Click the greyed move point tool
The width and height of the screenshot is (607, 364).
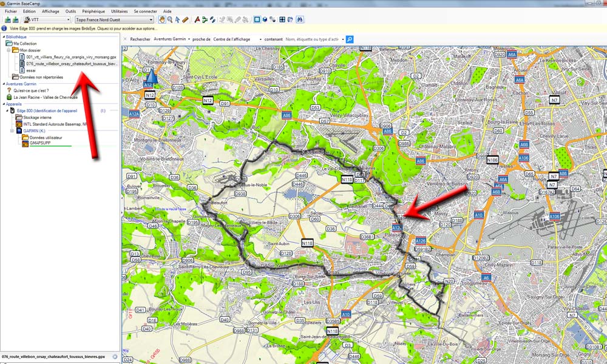pos(230,20)
